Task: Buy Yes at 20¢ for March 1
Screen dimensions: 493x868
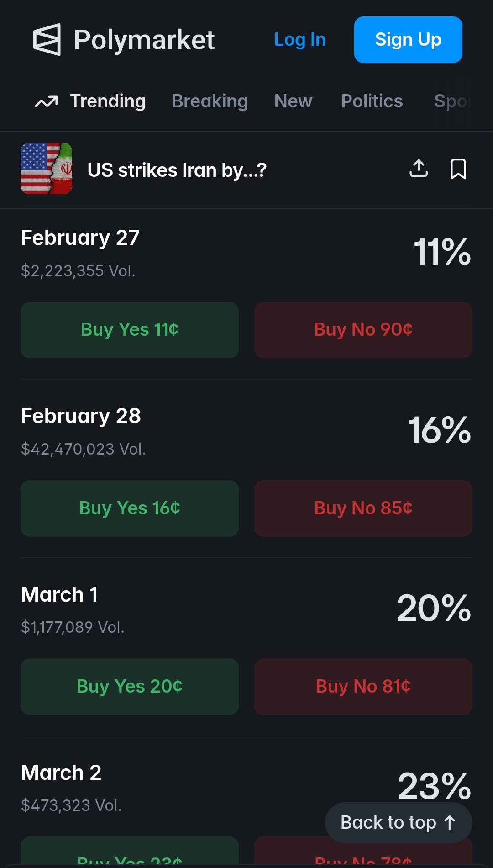Action: coord(130,686)
